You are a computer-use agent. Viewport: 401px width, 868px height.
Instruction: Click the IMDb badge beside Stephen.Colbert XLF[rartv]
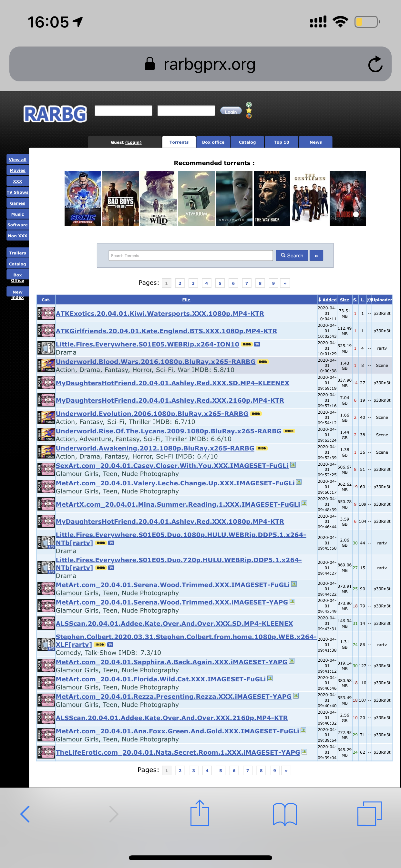[100, 644]
